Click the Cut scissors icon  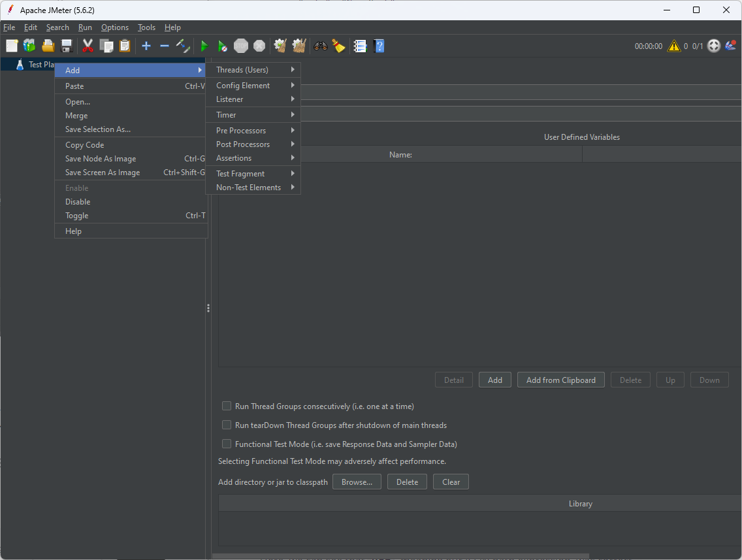pos(88,46)
